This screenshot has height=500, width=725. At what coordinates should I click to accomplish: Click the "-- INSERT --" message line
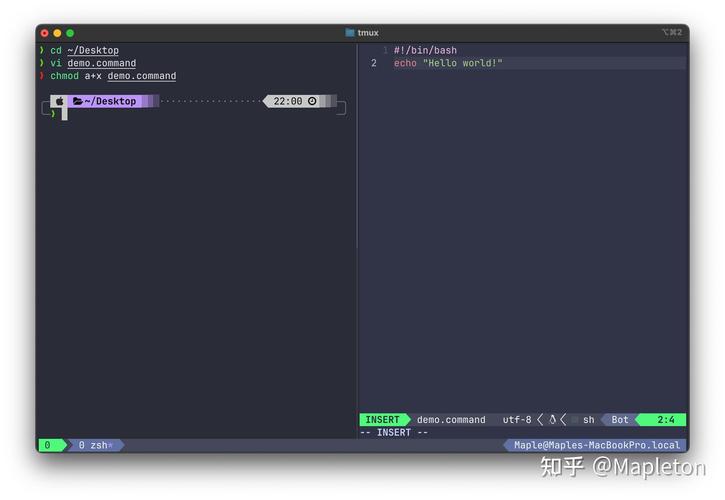394,432
